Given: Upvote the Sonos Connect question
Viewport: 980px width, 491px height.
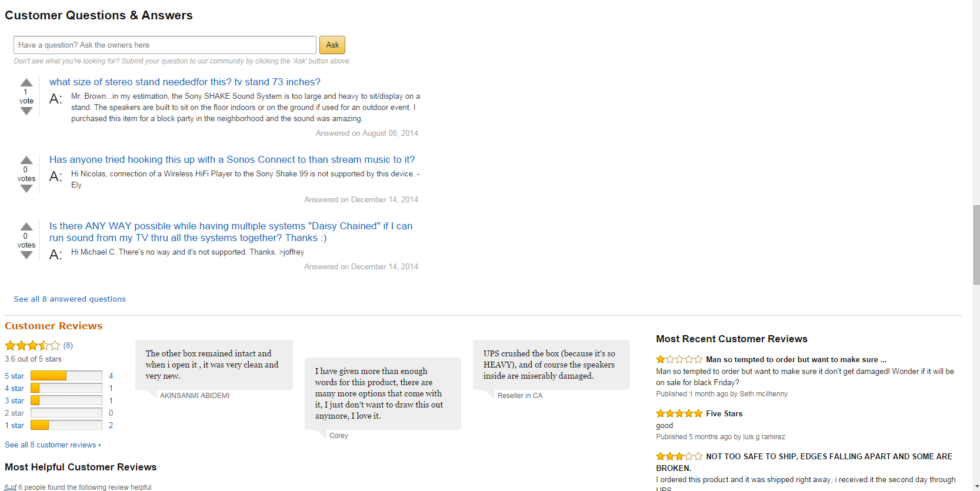Looking at the screenshot, I should point(26,160).
